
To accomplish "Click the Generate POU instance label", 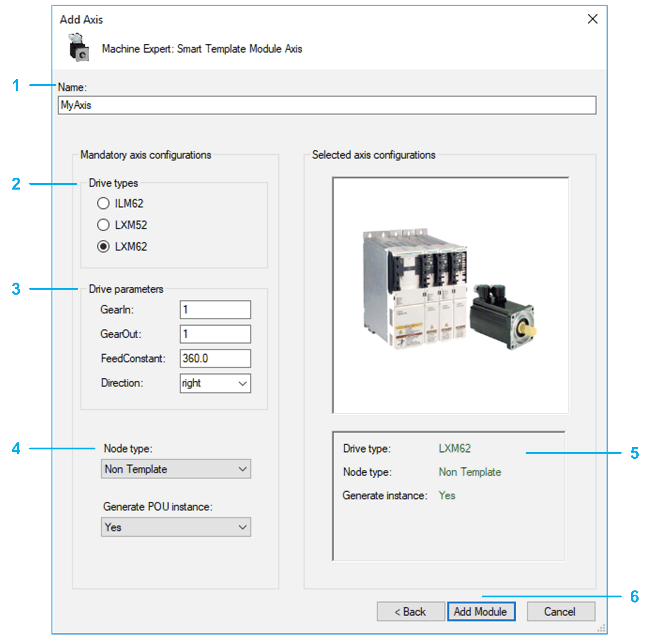I will coord(157,507).
